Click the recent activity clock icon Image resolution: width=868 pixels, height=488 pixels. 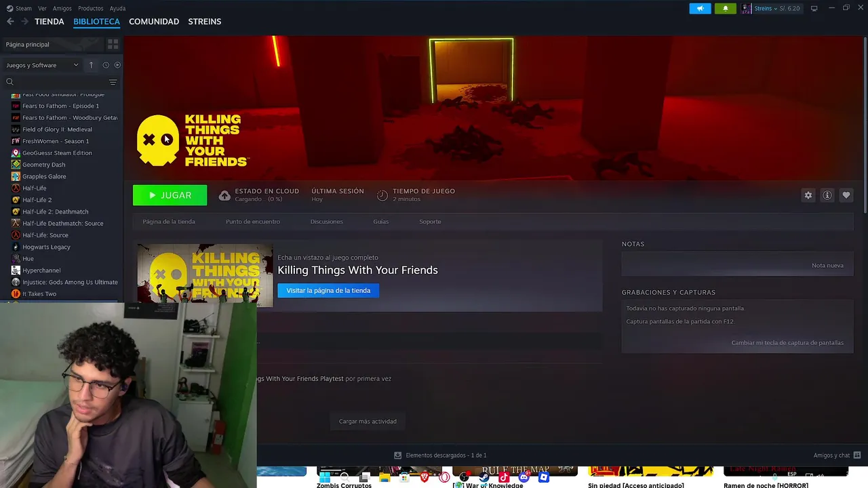pos(106,65)
